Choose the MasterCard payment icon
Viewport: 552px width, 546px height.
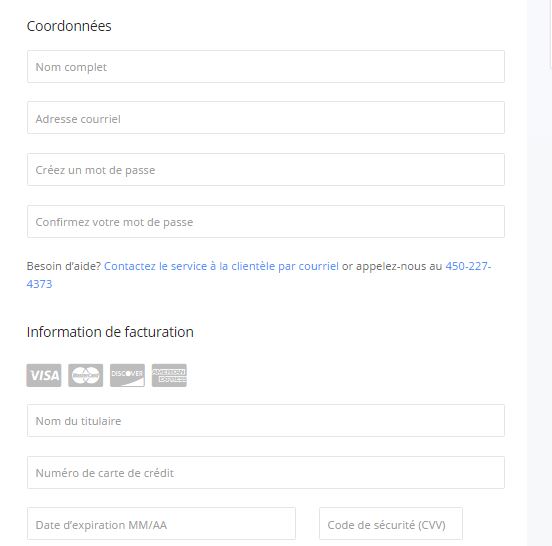click(86, 375)
